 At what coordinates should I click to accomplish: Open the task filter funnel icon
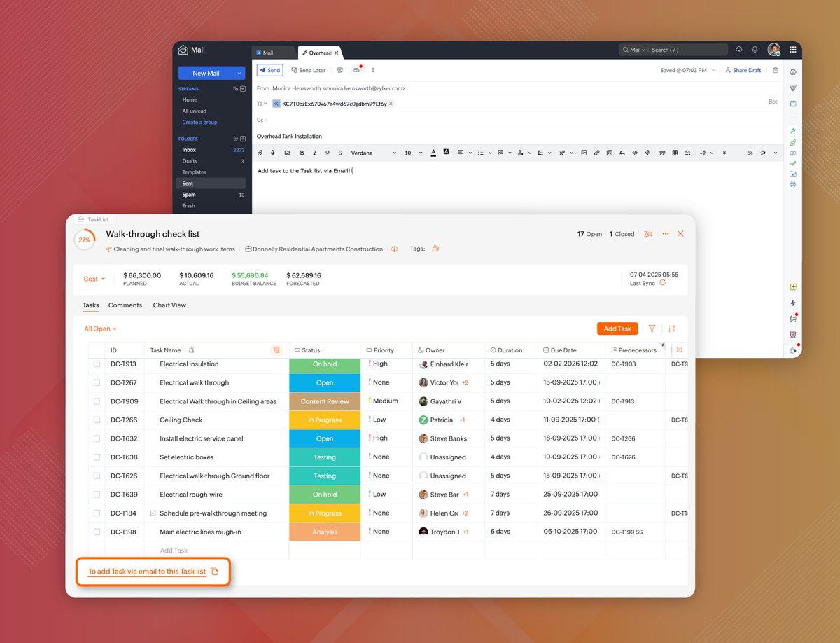tap(652, 329)
